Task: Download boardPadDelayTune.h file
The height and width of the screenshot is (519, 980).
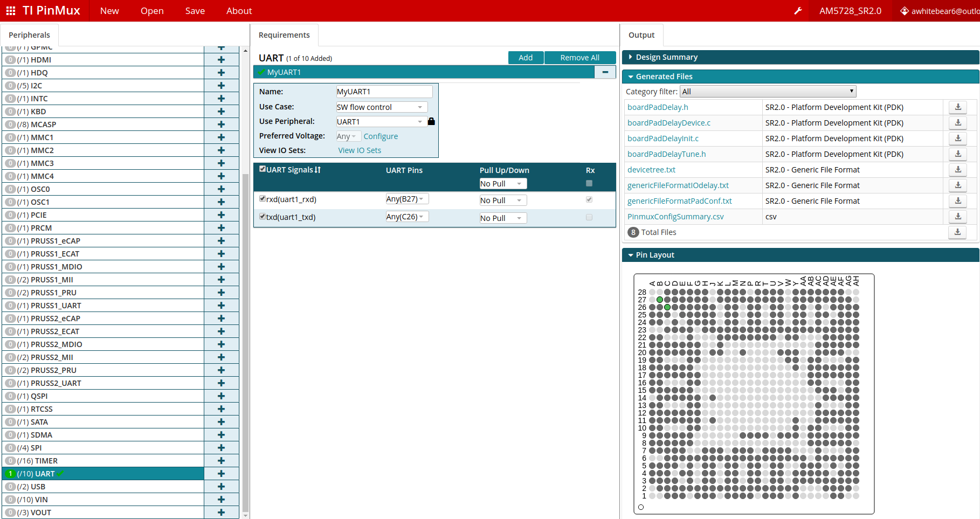Action: click(958, 154)
